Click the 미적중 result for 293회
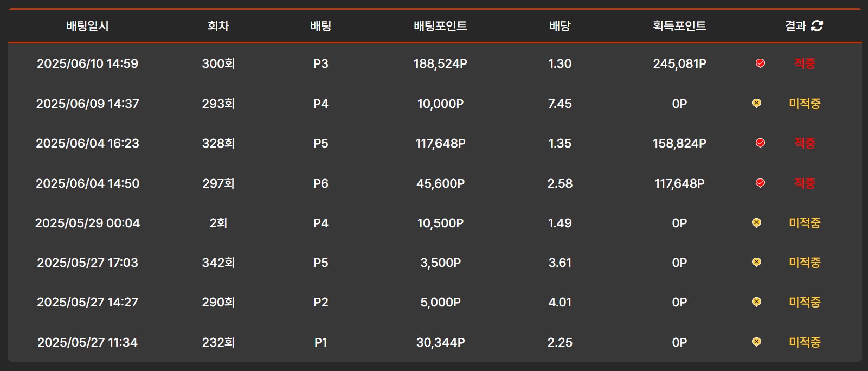Image resolution: width=868 pixels, height=371 pixels. 805,104
